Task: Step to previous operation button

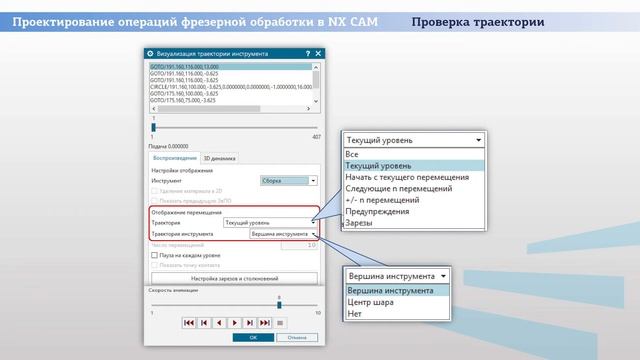Action: coord(204,323)
